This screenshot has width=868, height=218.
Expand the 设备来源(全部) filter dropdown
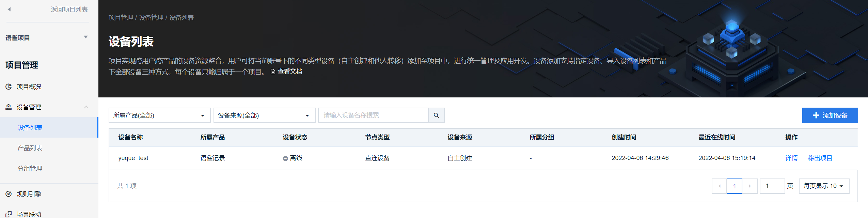[264, 115]
